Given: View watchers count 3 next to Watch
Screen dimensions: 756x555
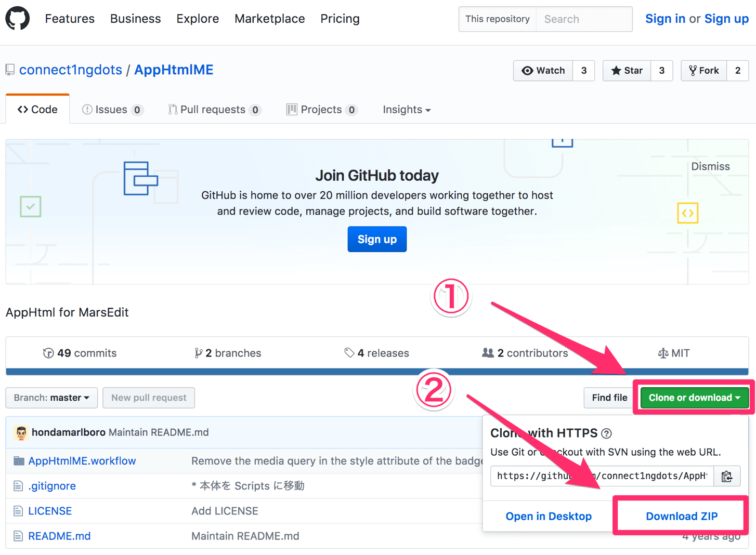Looking at the screenshot, I should [x=584, y=71].
